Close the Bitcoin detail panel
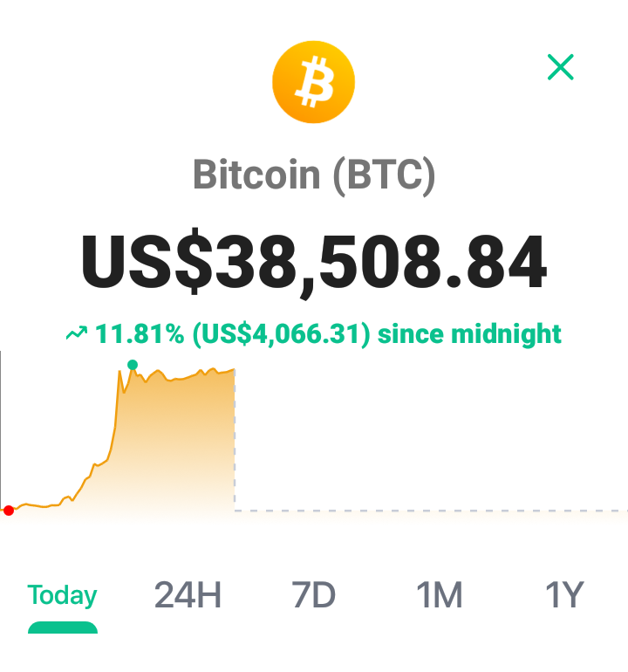Viewport: 628px width, 672px height. [x=560, y=67]
